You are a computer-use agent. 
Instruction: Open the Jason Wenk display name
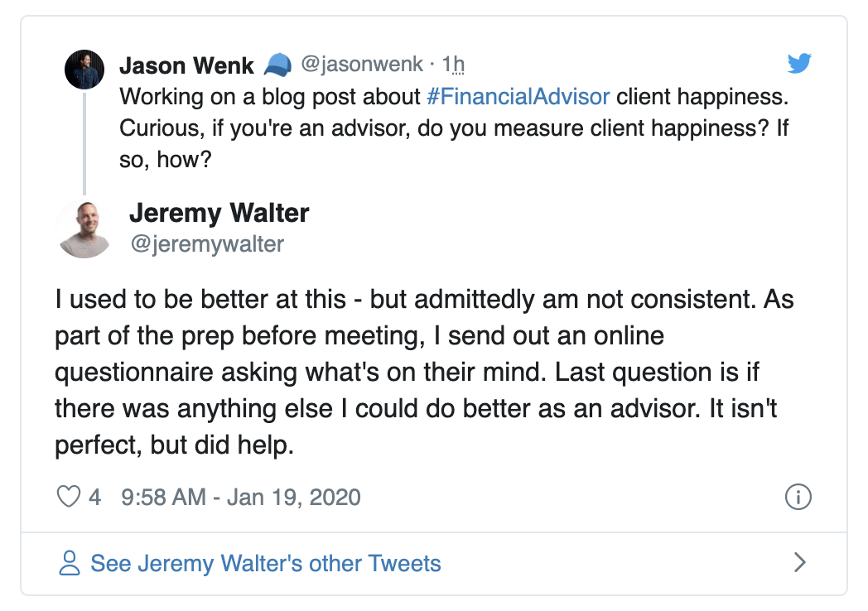186,65
